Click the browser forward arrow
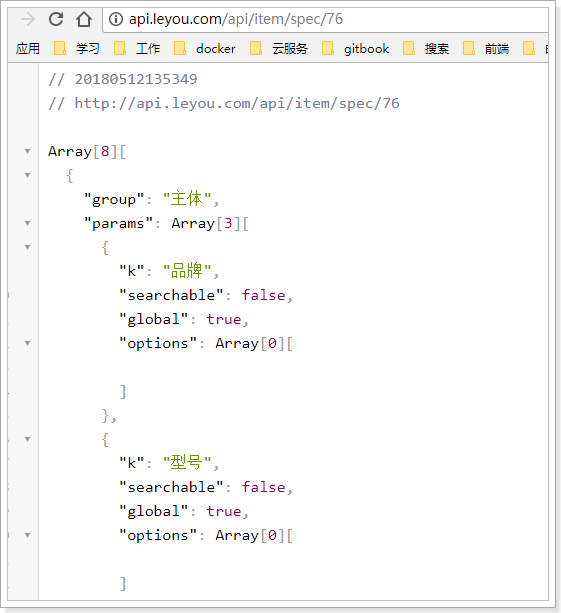The height and width of the screenshot is (613, 561). coord(28,19)
